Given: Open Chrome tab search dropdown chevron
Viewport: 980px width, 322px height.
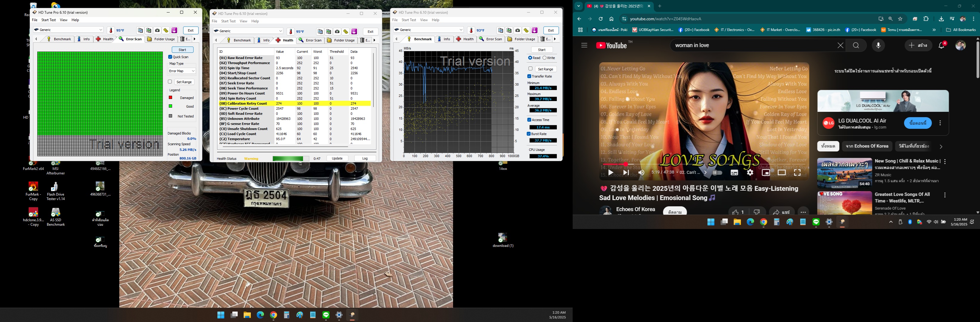Looking at the screenshot, I should 579,6.
